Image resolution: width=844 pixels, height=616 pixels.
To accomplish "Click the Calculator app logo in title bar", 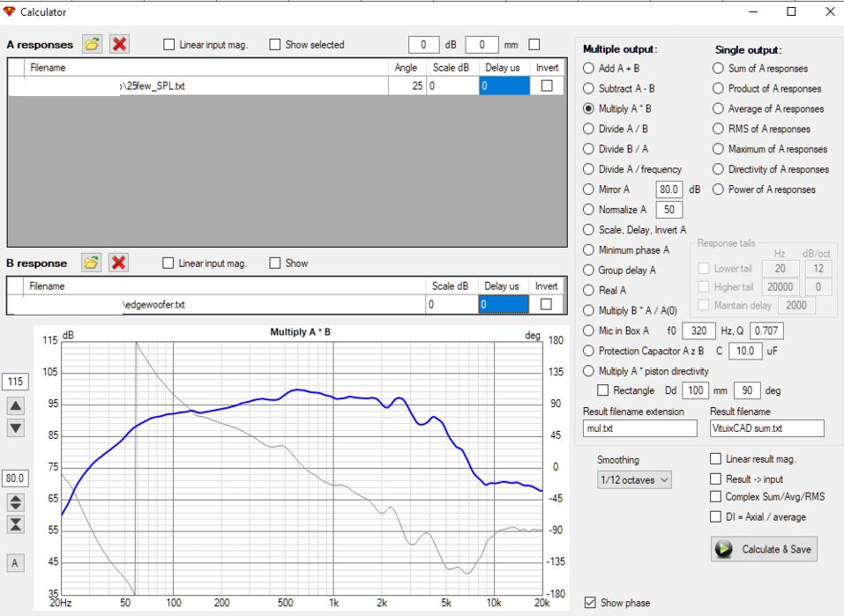I will [9, 11].
